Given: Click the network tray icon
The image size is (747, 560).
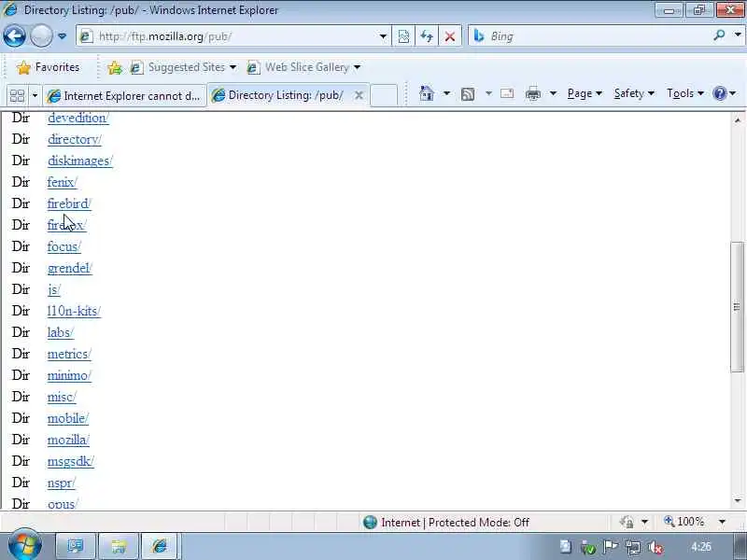Looking at the screenshot, I should 633,548.
